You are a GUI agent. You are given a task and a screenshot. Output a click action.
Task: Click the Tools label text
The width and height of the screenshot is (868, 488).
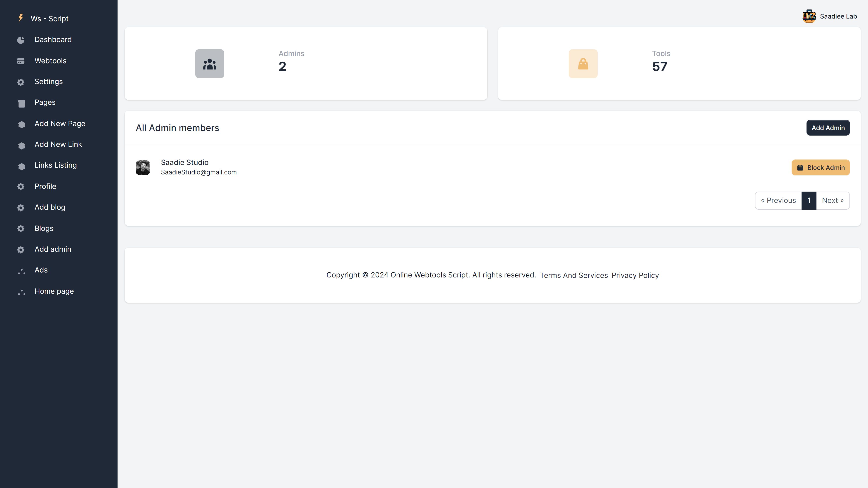tap(661, 54)
